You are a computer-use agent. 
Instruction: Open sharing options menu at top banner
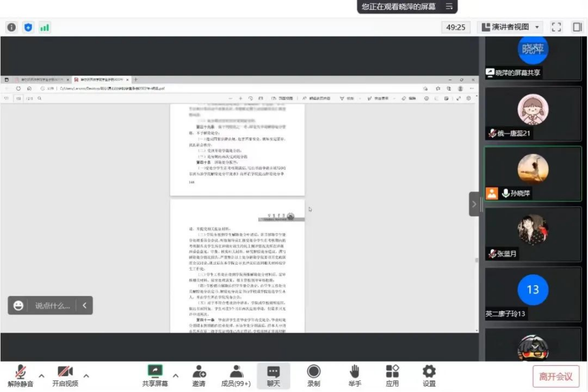[x=449, y=7]
